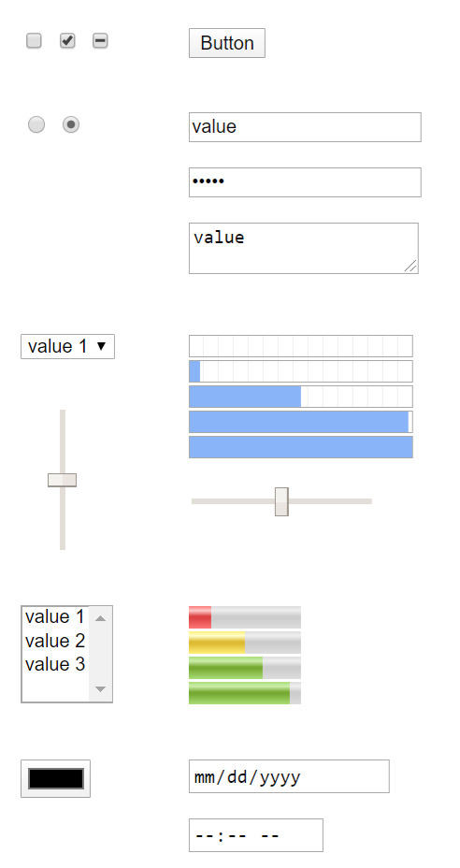Click the horizontal slider thumb
The width and height of the screenshot is (460, 868).
[281, 501]
